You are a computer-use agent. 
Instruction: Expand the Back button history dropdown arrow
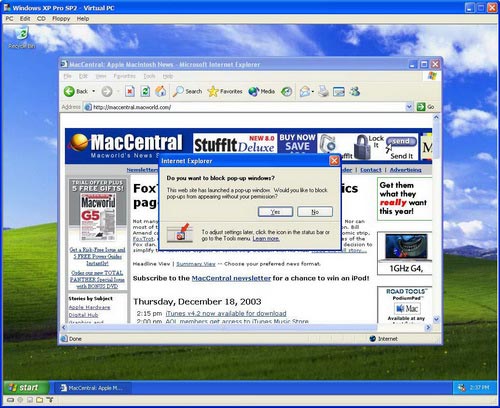[94, 91]
